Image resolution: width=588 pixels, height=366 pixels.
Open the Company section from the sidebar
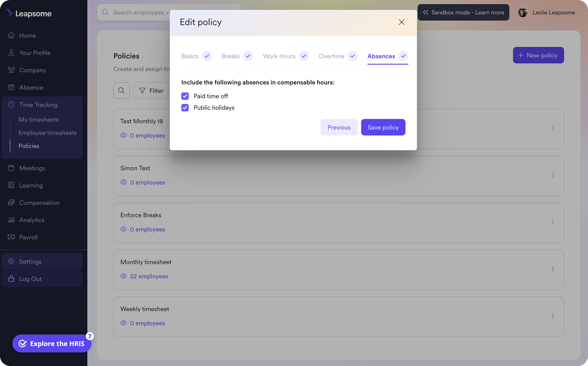point(12,70)
